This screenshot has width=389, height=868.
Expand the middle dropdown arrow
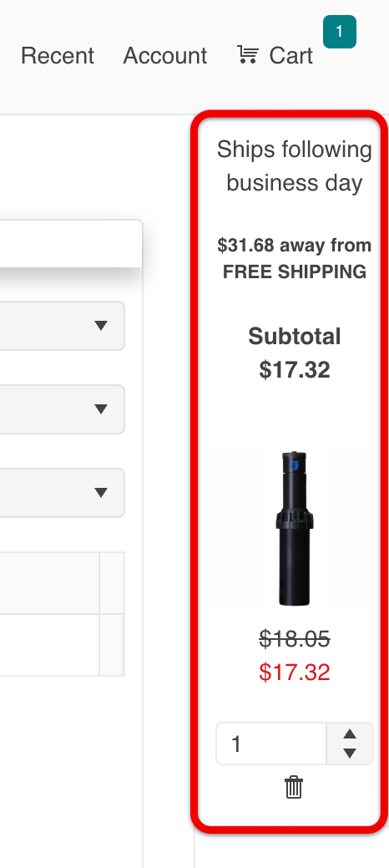point(101,409)
